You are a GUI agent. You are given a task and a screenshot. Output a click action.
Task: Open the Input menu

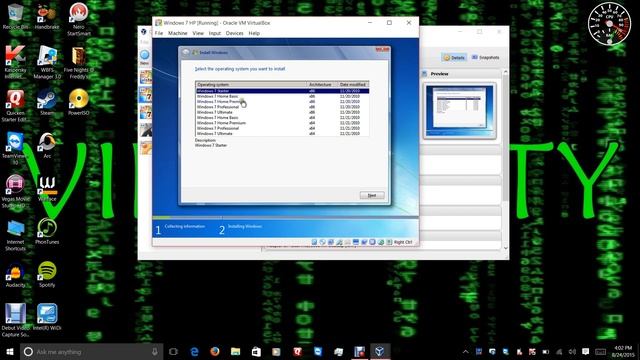point(215,33)
